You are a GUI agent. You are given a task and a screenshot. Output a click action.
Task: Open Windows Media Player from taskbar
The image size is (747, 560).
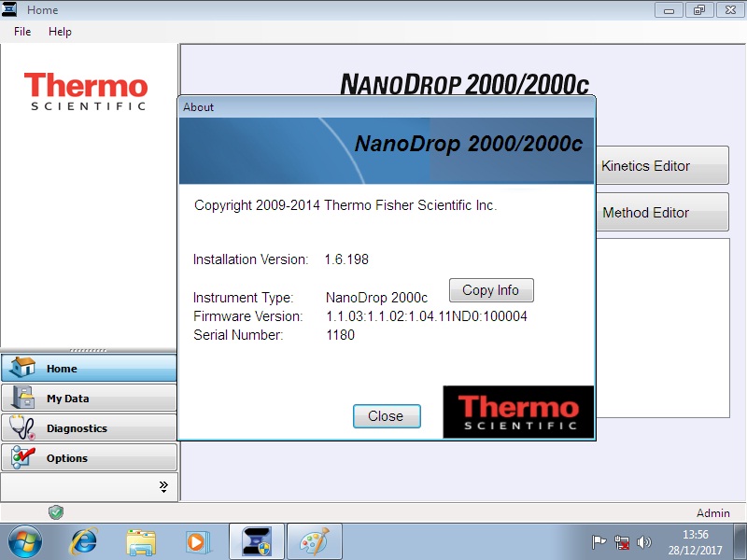click(x=196, y=542)
